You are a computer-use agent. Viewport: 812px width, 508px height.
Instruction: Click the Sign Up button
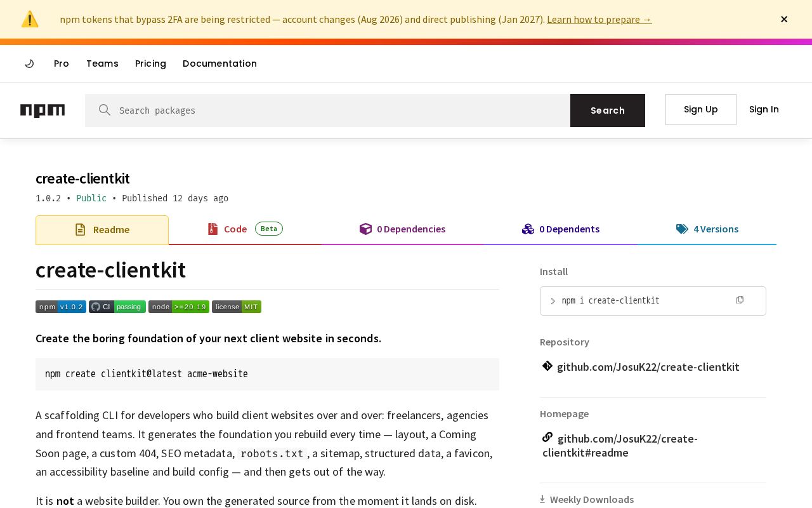point(701,109)
